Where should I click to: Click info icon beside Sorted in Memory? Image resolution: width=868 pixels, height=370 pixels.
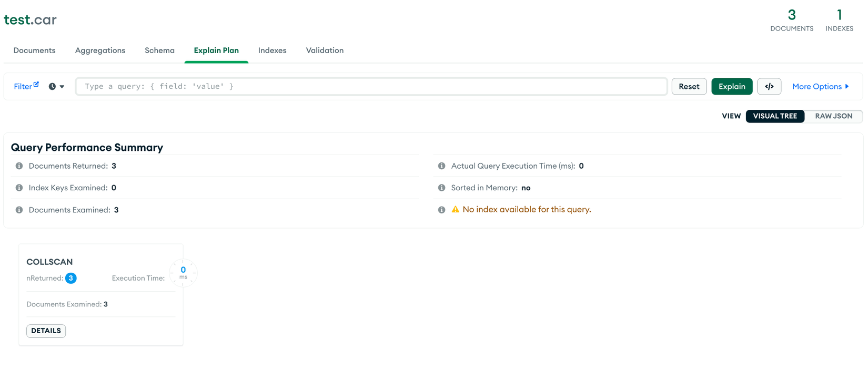(442, 188)
